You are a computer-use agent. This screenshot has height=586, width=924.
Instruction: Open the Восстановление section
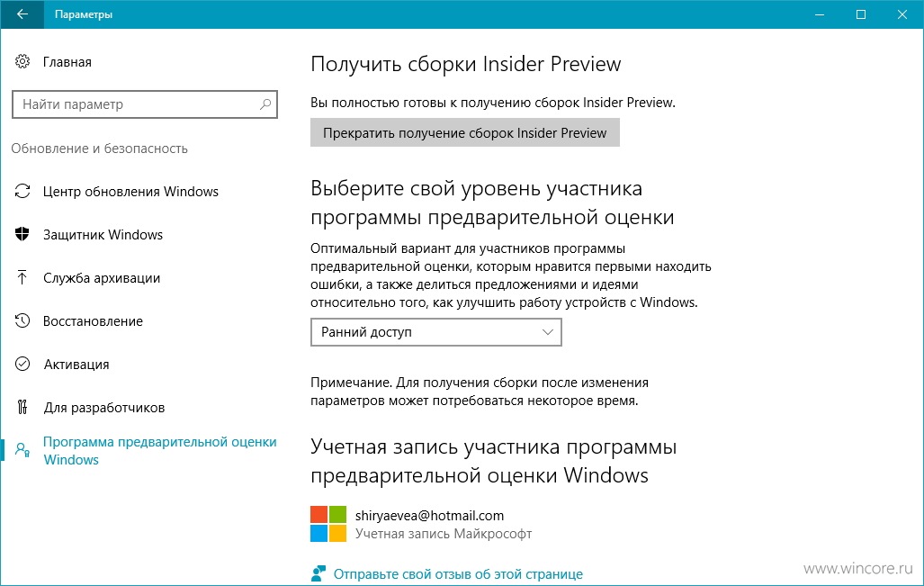pyautogui.click(x=93, y=321)
